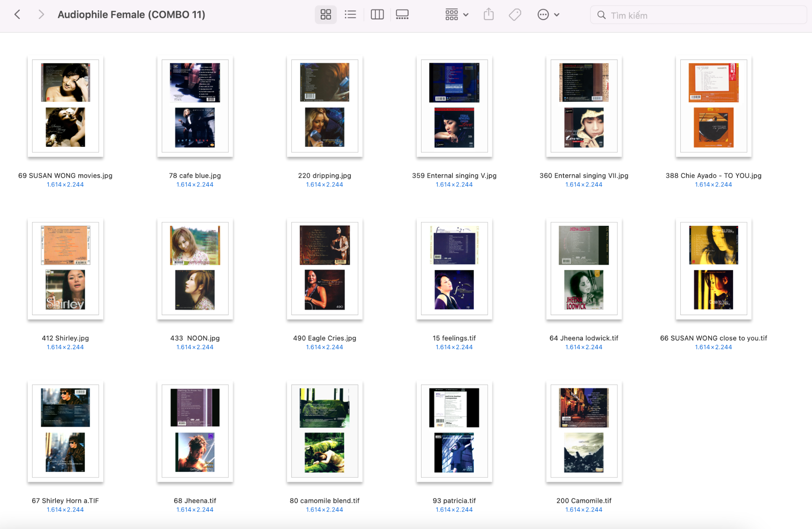Click the file name '66 SUSAN WONG close to you.tif'
The height and width of the screenshot is (529, 812).
[x=714, y=338]
